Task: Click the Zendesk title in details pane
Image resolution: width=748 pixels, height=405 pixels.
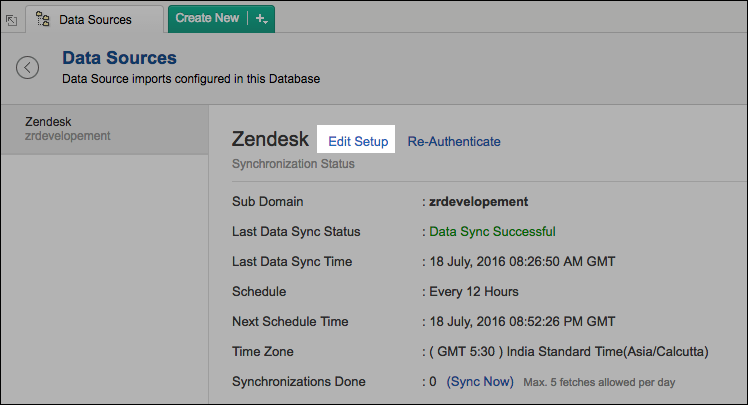Action: pyautogui.click(x=270, y=140)
